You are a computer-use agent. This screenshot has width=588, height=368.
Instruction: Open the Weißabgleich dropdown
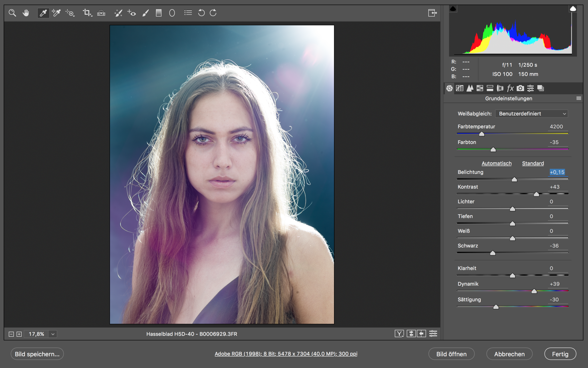point(532,114)
